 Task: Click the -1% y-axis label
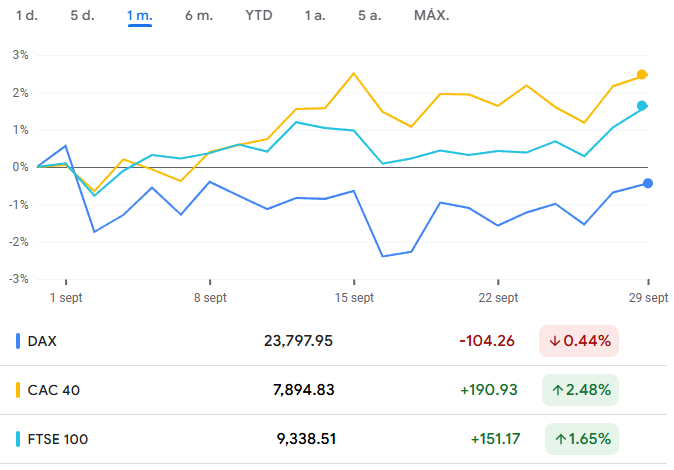coord(18,205)
